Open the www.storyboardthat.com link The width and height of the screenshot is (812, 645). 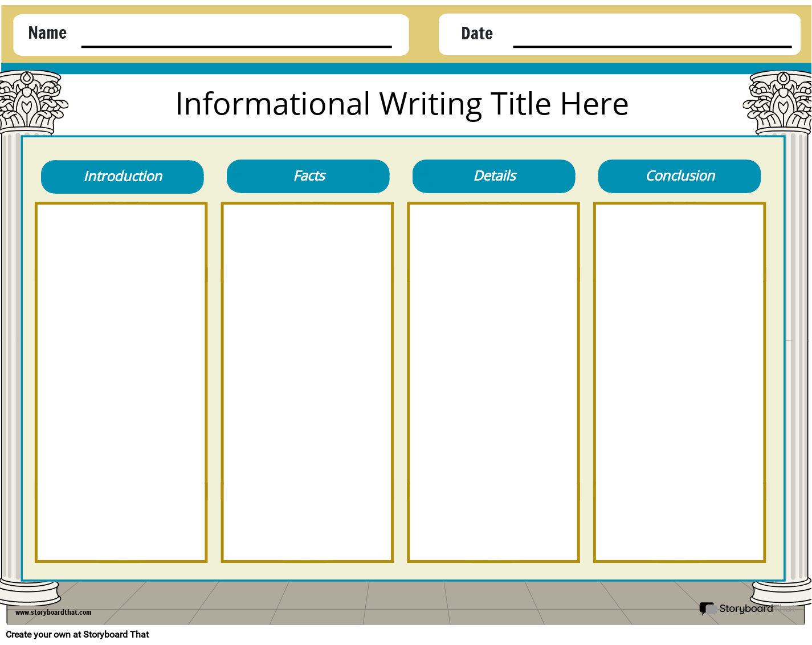(x=53, y=613)
